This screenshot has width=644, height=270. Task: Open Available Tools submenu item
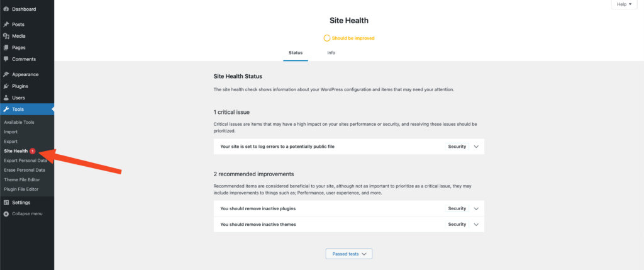[x=19, y=122]
